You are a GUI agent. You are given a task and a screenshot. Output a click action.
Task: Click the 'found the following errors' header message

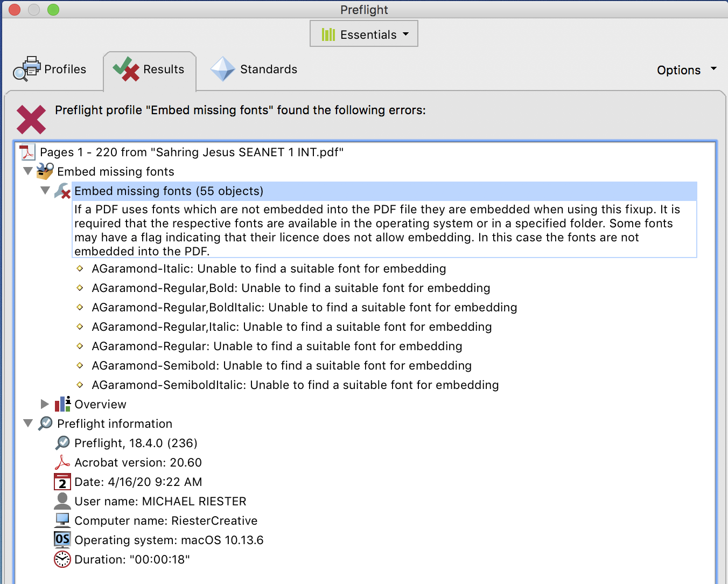240,110
